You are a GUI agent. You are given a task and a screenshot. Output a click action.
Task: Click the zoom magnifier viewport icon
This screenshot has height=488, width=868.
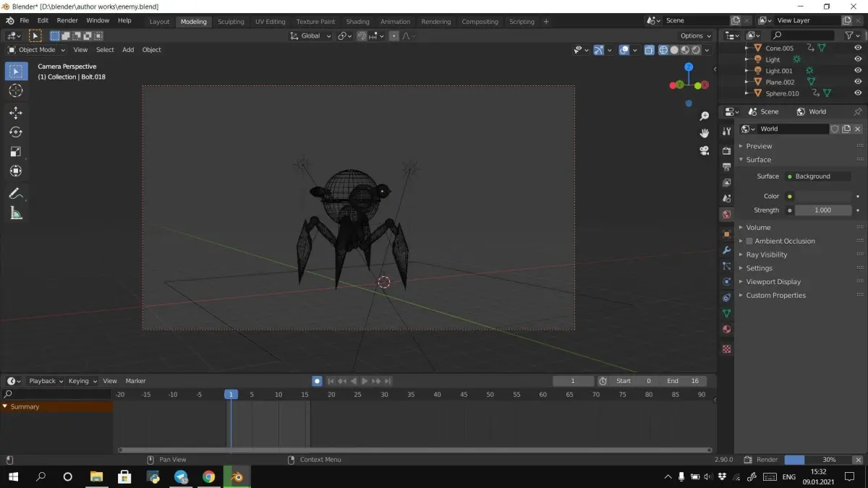pyautogui.click(x=704, y=116)
